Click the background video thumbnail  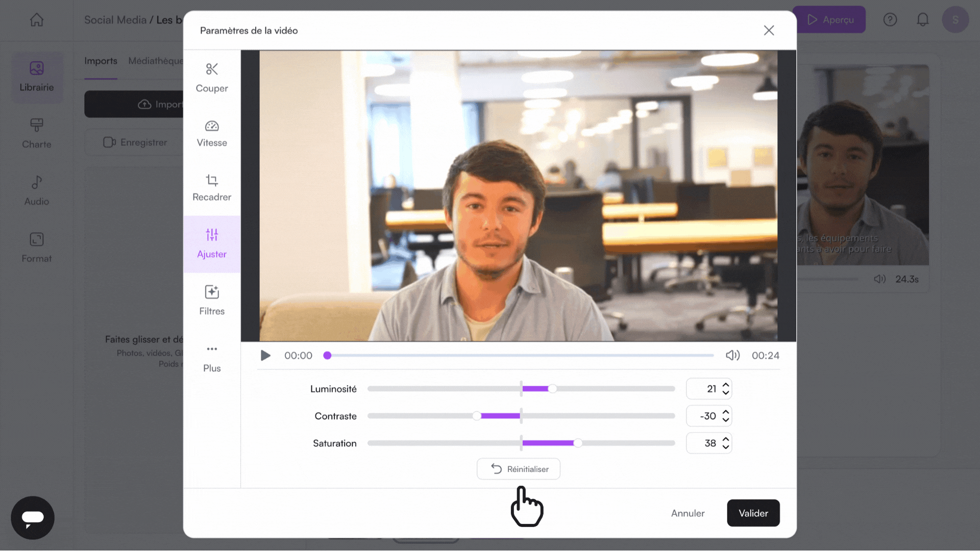coord(863,164)
